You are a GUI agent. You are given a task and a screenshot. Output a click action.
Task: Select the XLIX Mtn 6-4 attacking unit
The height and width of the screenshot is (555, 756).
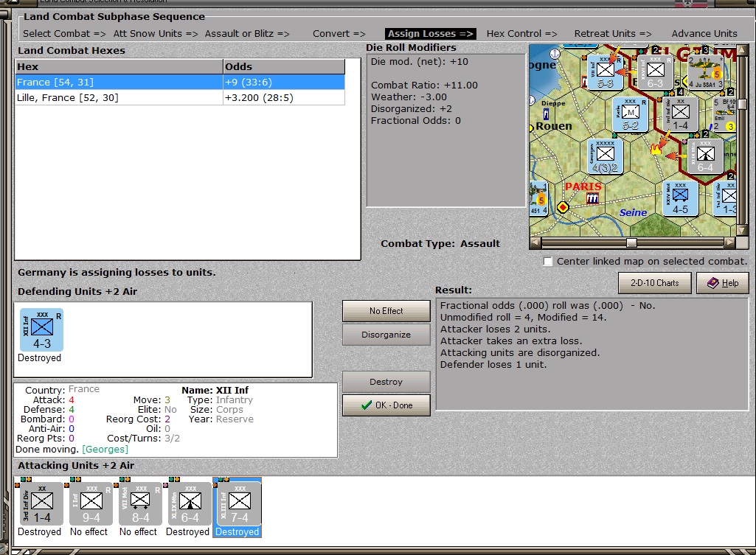pos(190,503)
